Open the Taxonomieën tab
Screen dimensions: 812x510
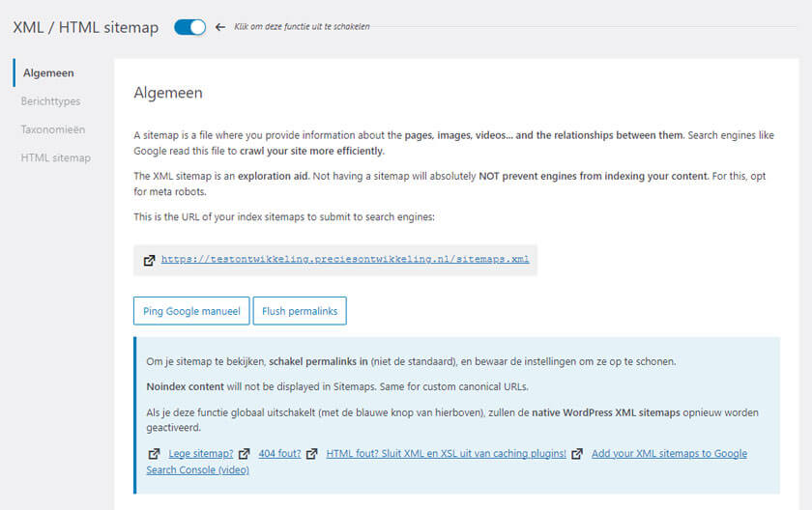(x=53, y=129)
